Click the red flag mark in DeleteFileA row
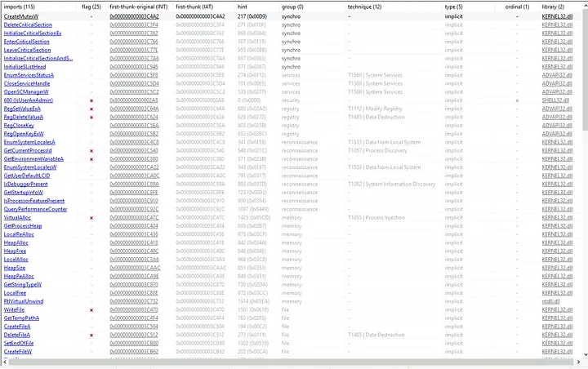Image resolution: width=588 pixels, height=369 pixels. pos(91,336)
